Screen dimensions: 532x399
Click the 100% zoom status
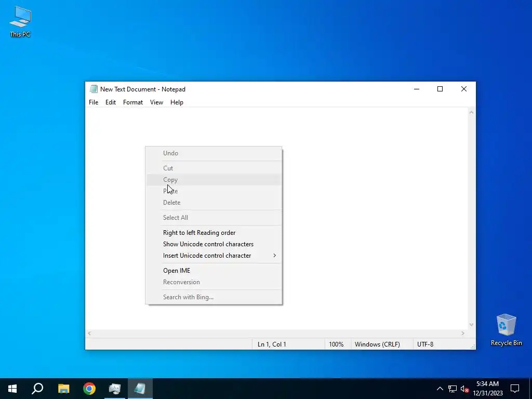click(336, 344)
